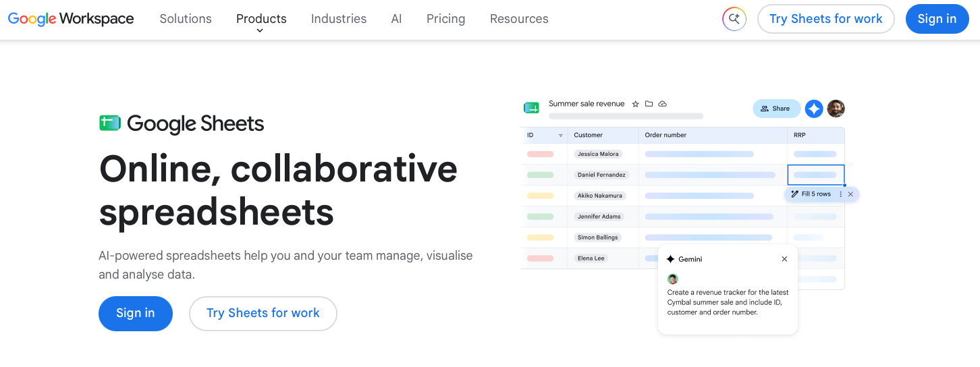
Task: Click the yellow ID pill in Simon Ballings row
Action: pos(540,237)
